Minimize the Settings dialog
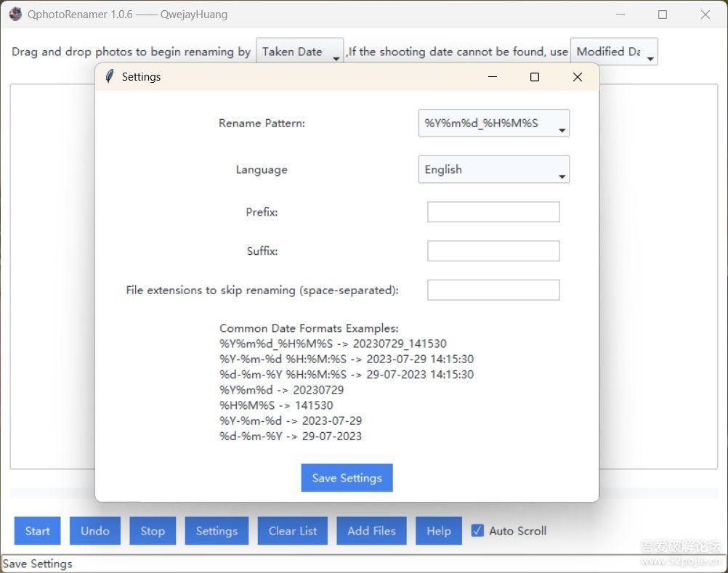The height and width of the screenshot is (573, 728). (x=493, y=77)
